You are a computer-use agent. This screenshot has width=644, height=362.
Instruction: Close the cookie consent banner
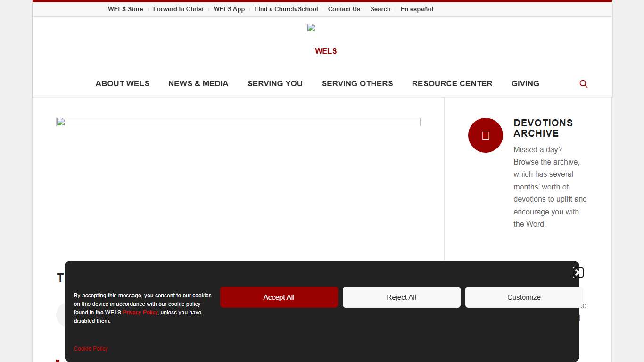(578, 272)
